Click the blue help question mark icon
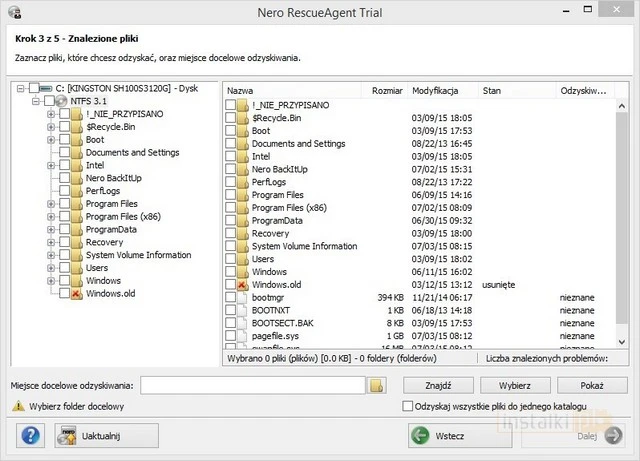This screenshot has height=461, width=640. (x=31, y=436)
